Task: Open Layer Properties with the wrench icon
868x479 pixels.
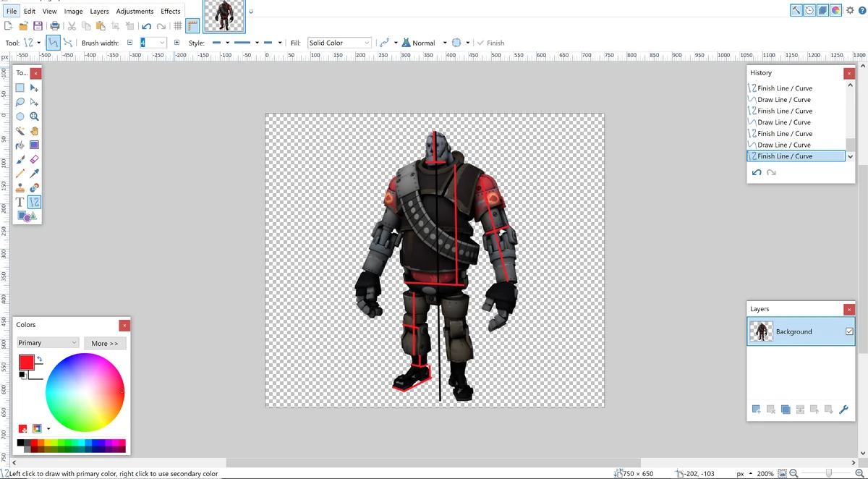Action: pyautogui.click(x=843, y=409)
